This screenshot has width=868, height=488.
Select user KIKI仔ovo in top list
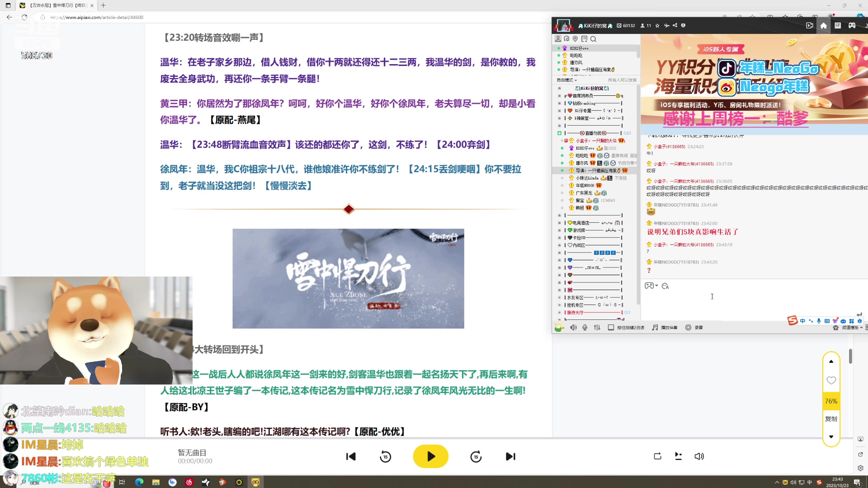point(579,48)
